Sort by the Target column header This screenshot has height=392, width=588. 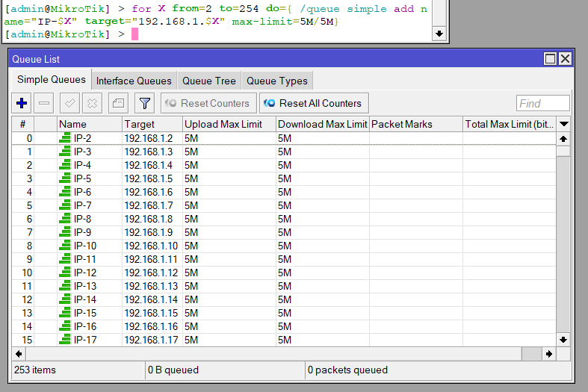pyautogui.click(x=152, y=124)
